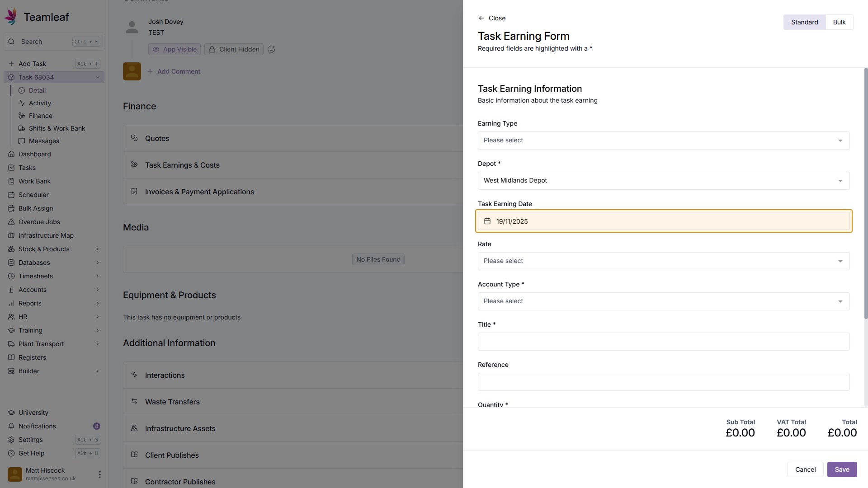868x488 pixels.
Task: Switch the form to Bulk mode
Action: pos(839,22)
